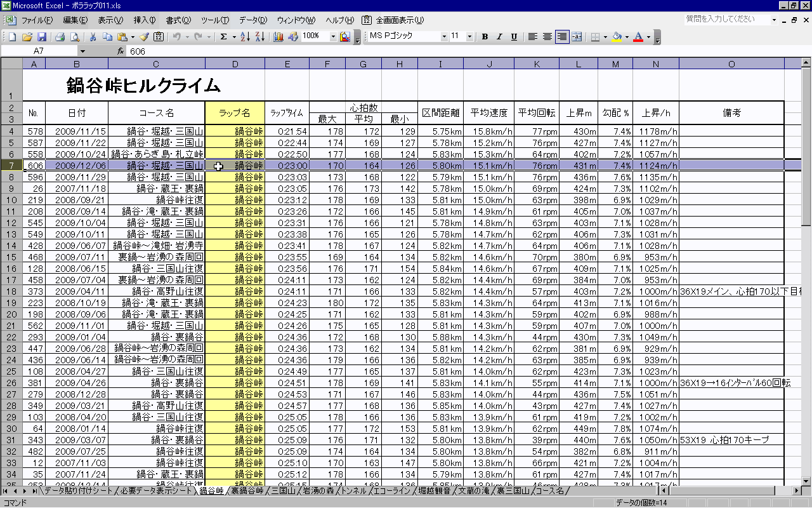Viewport: 812px width, 508px height.
Task: Click the ラップ名 header cell
Action: pyautogui.click(x=235, y=113)
